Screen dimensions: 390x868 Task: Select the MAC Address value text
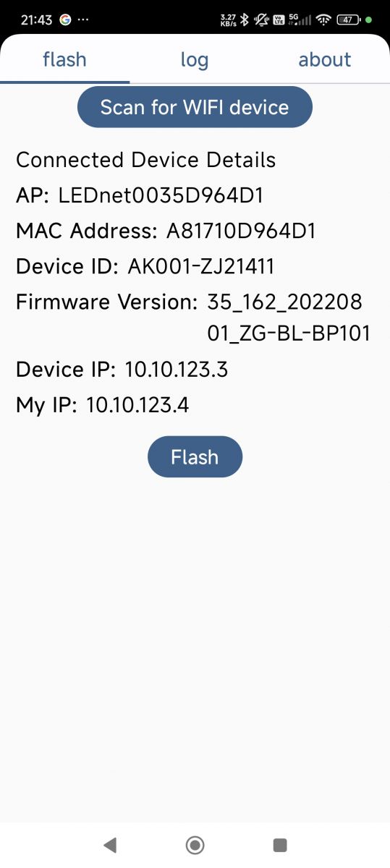tap(241, 231)
